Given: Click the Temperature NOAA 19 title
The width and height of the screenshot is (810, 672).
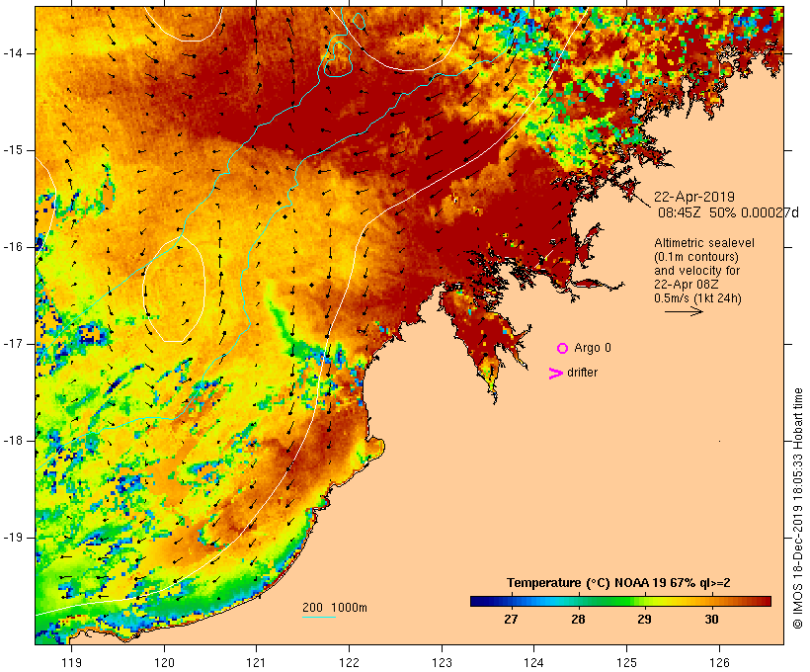Looking at the screenshot, I should 618,583.
